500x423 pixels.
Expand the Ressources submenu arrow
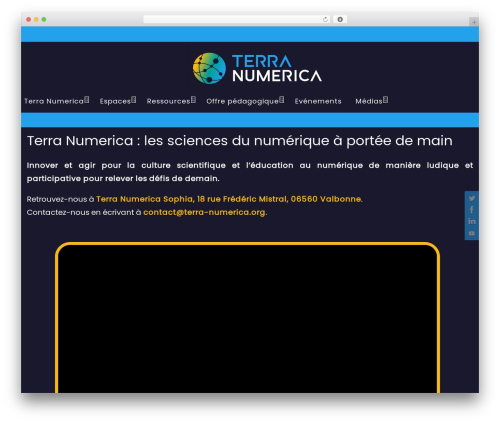[x=193, y=100]
